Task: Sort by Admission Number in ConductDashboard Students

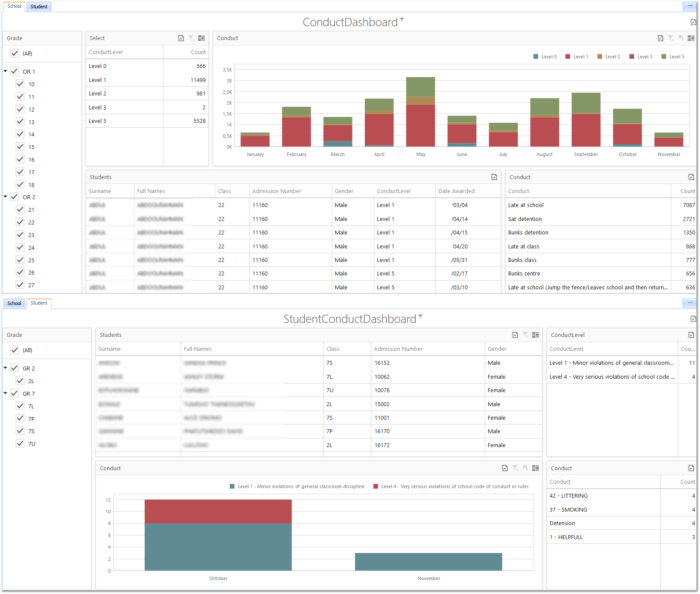Action: [291, 191]
